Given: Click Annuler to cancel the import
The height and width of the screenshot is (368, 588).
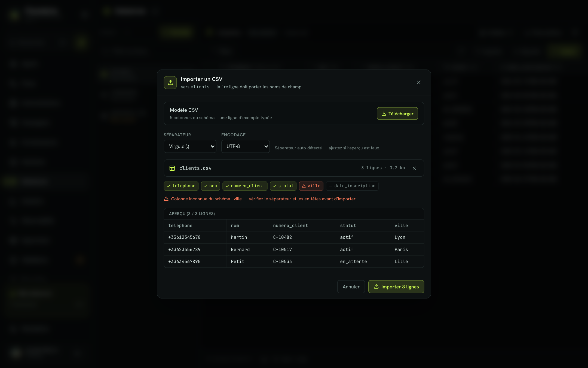Looking at the screenshot, I should (x=351, y=287).
